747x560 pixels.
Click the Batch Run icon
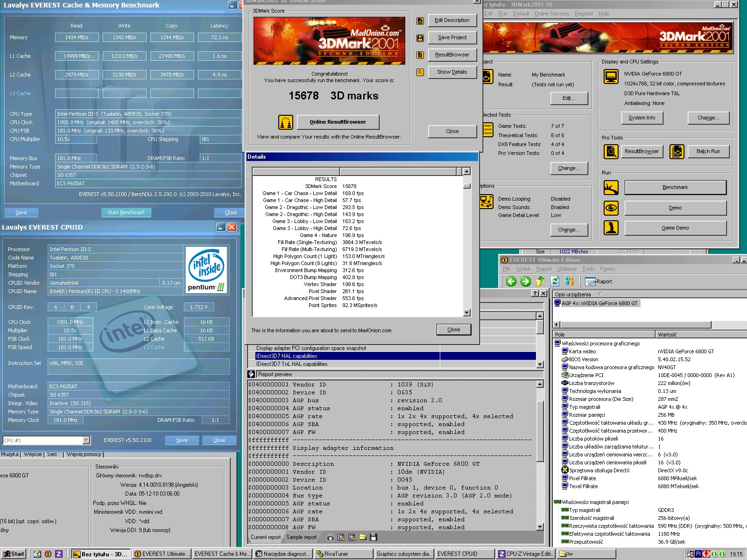point(677,151)
